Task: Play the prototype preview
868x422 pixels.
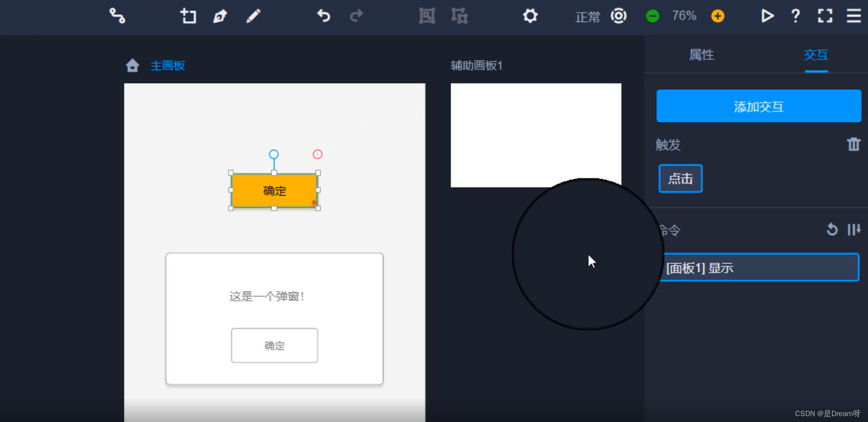Action: (x=767, y=16)
